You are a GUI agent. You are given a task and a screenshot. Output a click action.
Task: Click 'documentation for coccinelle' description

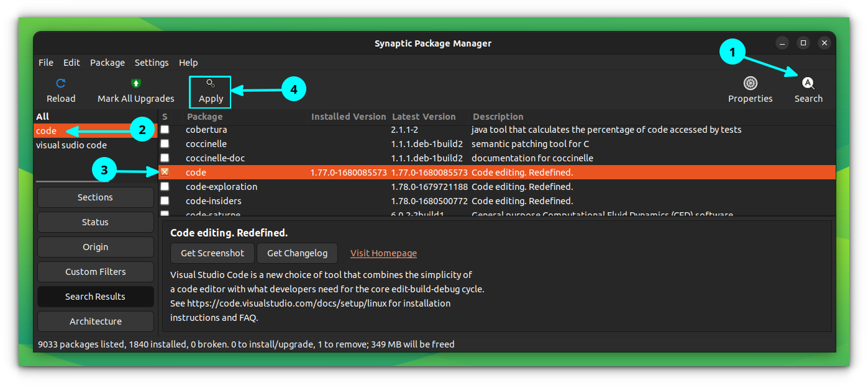pyautogui.click(x=532, y=158)
